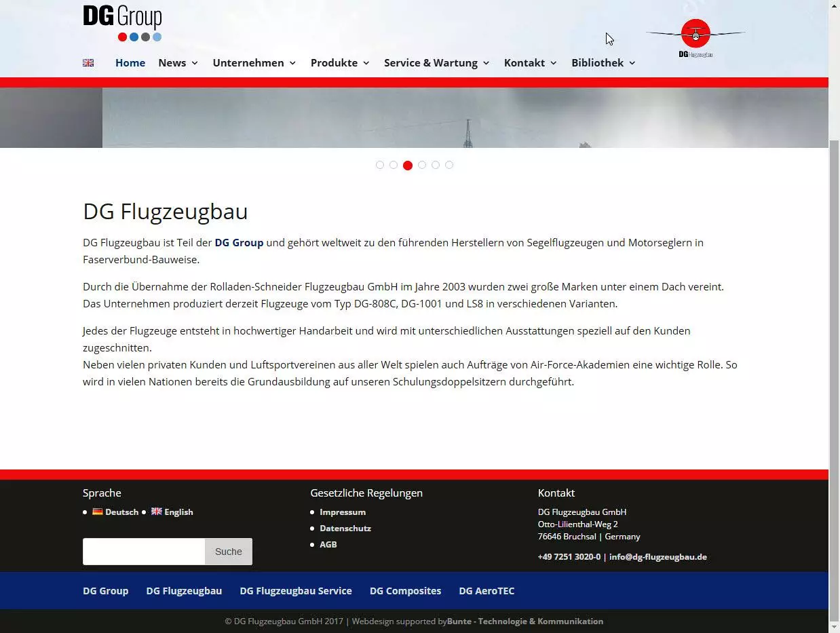Select the second slider dot

pos(394,165)
